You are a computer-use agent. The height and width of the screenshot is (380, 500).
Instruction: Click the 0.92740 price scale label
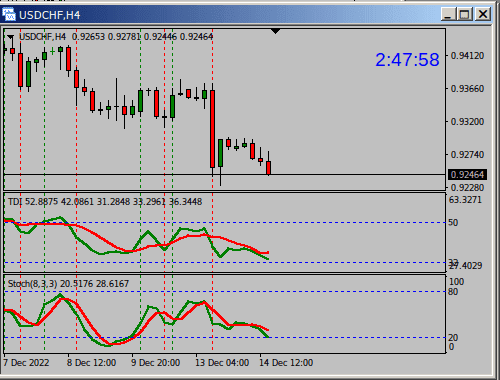pyautogui.click(x=467, y=155)
